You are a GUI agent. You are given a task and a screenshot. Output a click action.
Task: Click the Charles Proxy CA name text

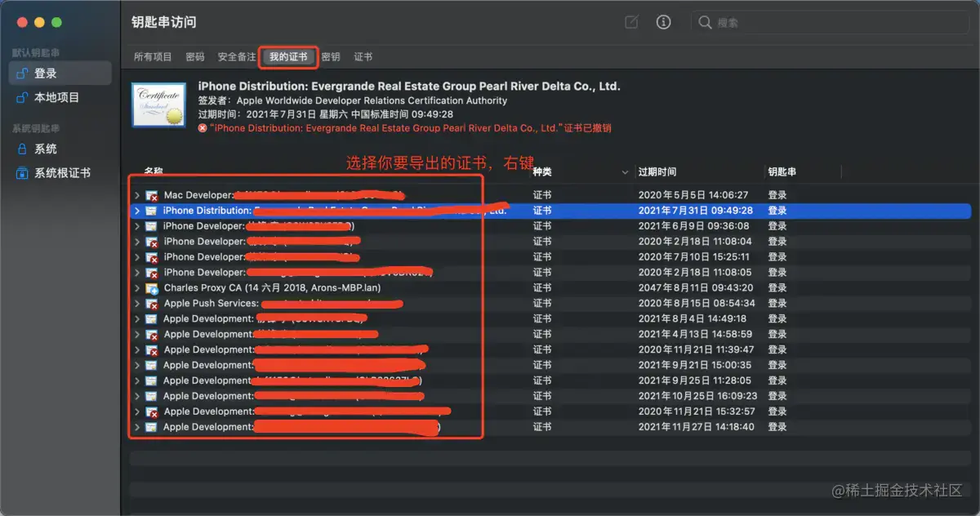(x=272, y=288)
